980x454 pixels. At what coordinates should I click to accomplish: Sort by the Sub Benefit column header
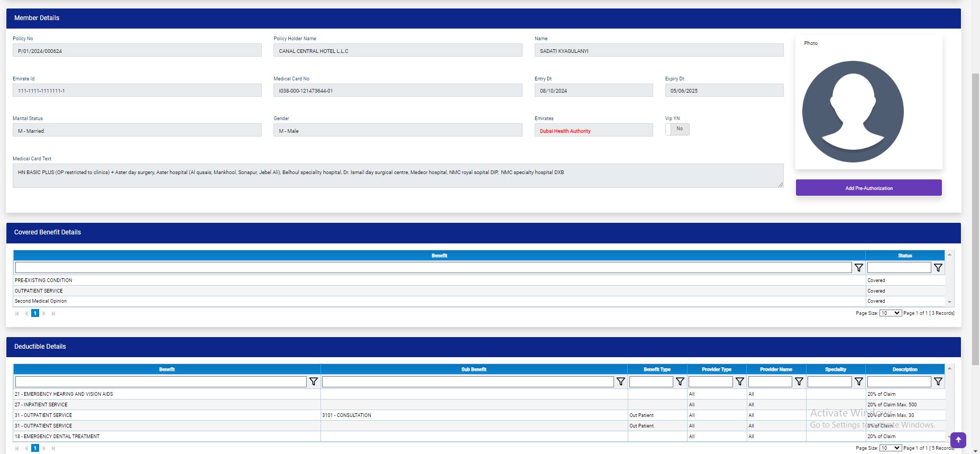pos(473,369)
